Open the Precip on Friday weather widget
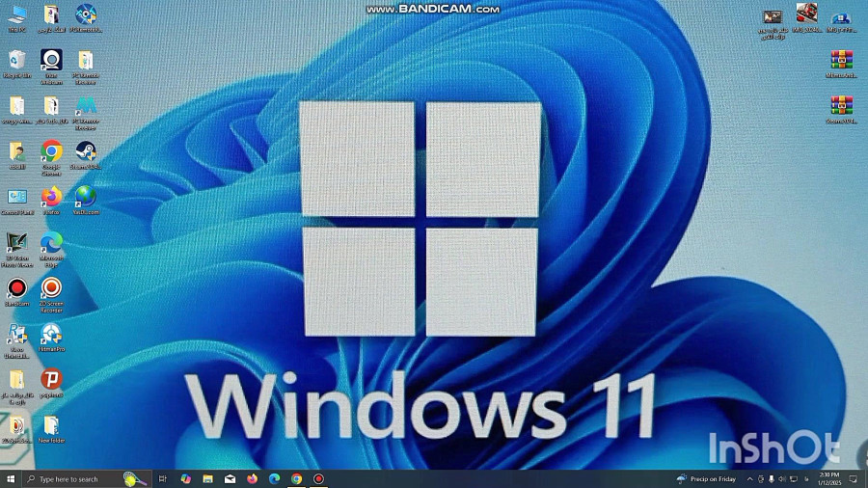This screenshot has height=488, width=868. pos(707,479)
